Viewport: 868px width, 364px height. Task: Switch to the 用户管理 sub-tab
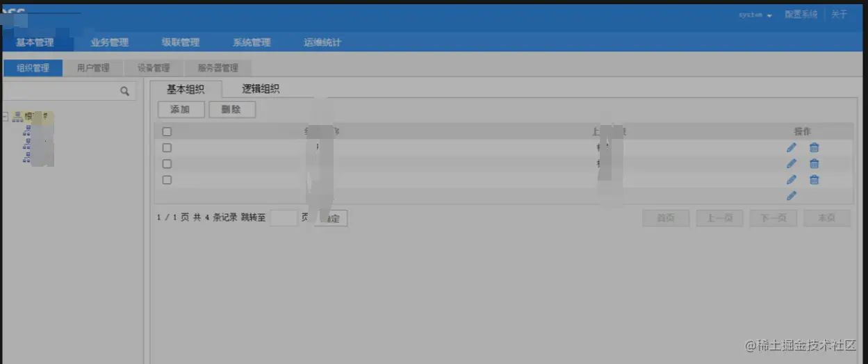click(x=93, y=68)
